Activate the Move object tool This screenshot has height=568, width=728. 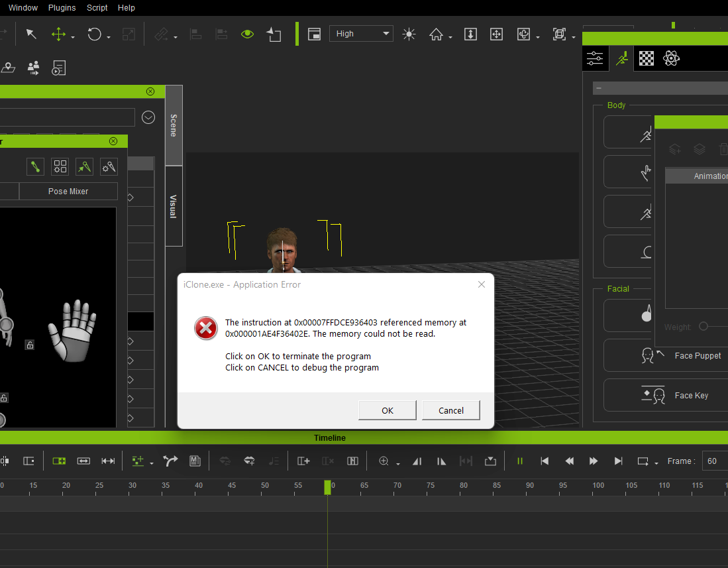[59, 34]
